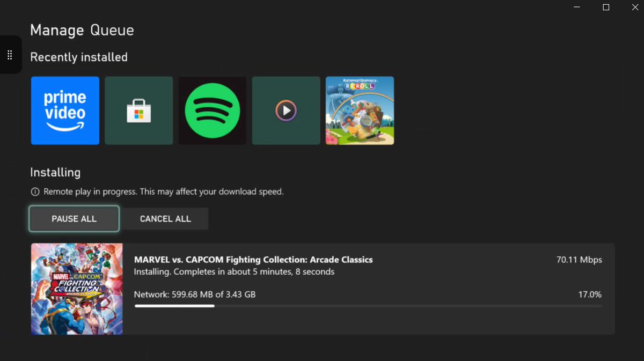Select the Marvel vs. Capcom cover art

77,289
